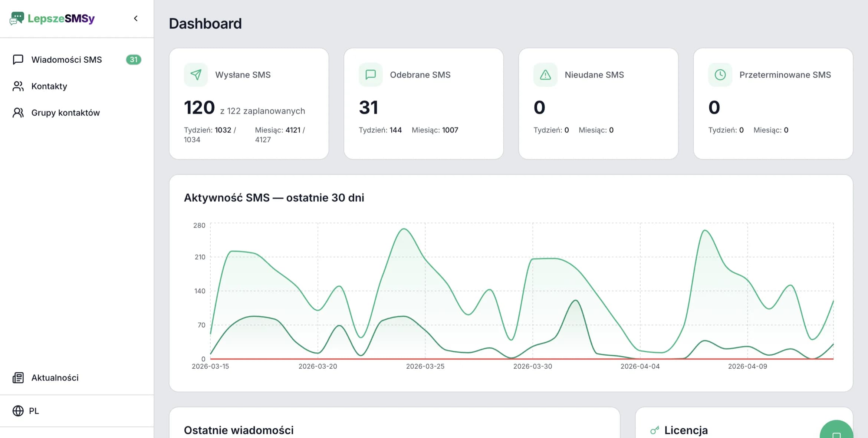
Task: Click the 280 y-axis label
Action: 199,225
